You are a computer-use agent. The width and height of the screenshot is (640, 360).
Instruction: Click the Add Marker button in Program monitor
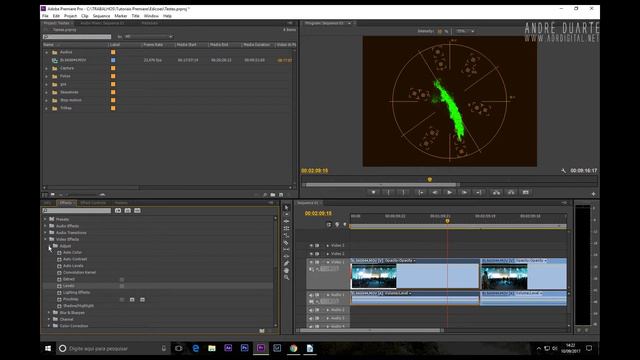[x=373, y=192]
